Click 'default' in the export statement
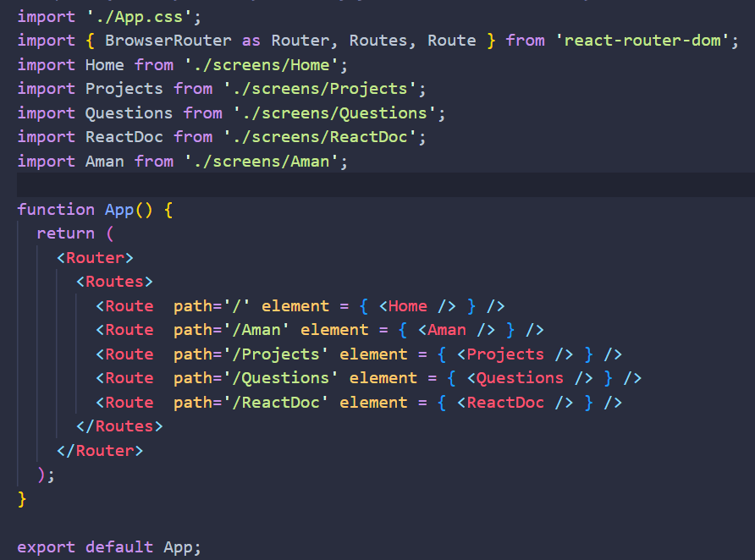The image size is (755, 560). click(119, 547)
